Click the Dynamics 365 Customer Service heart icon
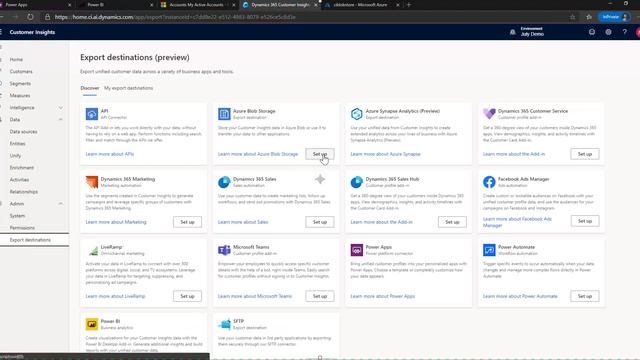This screenshot has height=360, width=640. (489, 114)
